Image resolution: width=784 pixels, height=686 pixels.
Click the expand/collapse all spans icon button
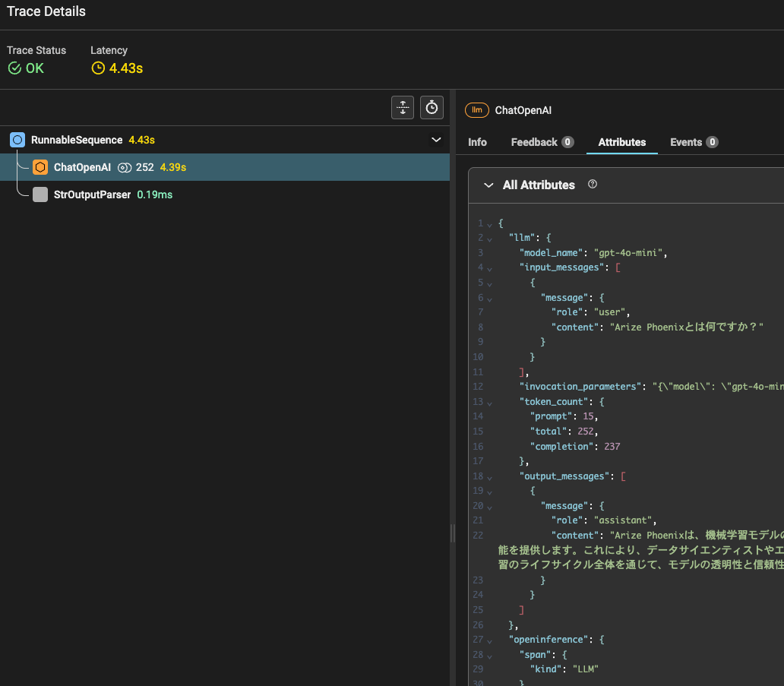click(x=403, y=108)
